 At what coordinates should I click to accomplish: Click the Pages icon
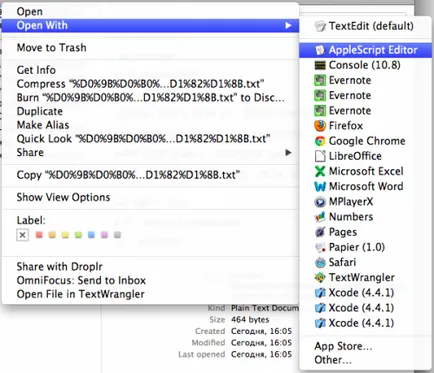coord(320,232)
